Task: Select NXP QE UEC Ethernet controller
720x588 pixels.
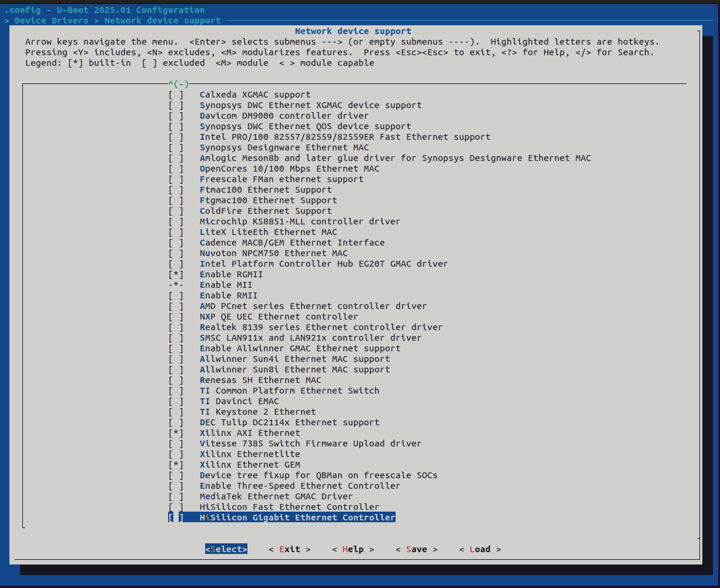Action: (279, 317)
